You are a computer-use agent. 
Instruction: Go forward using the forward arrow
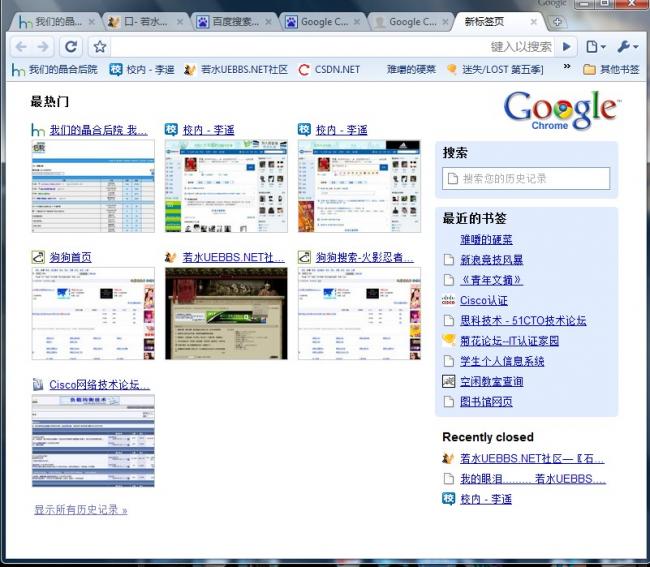click(x=43, y=47)
